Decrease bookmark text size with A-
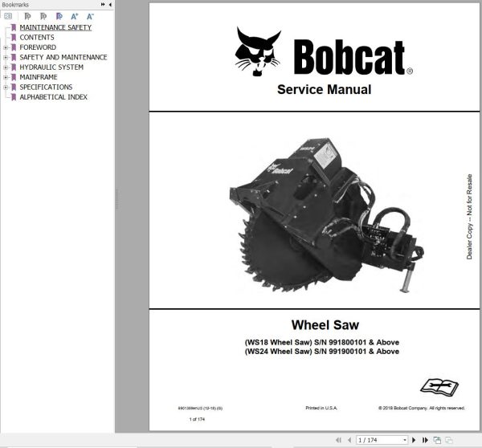This screenshot has height=448, width=482. pos(90,16)
